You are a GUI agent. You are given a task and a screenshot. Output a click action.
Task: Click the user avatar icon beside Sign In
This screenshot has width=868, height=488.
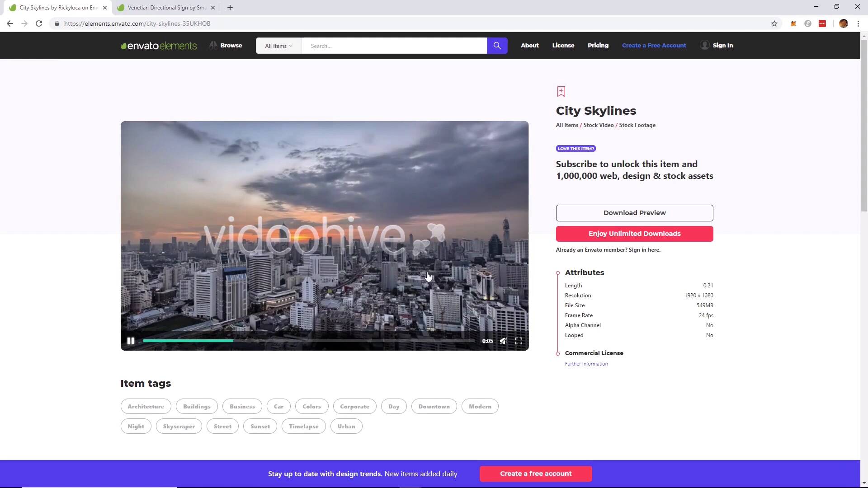click(x=704, y=45)
